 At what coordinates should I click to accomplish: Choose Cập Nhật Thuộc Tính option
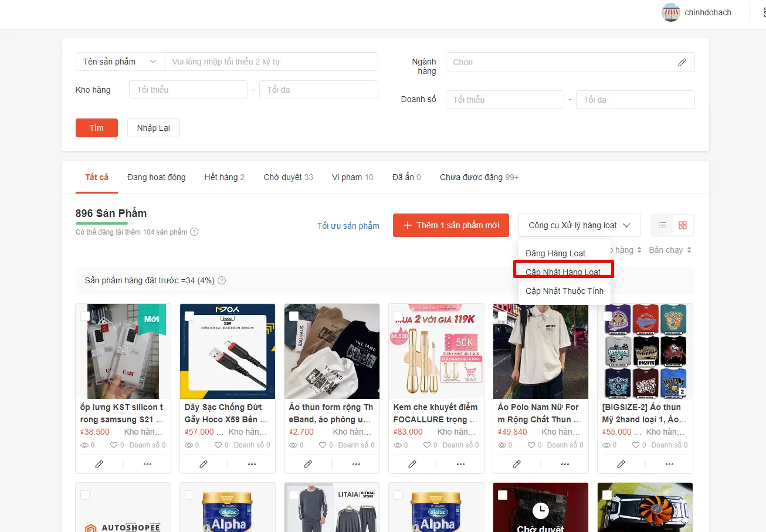[x=564, y=291]
